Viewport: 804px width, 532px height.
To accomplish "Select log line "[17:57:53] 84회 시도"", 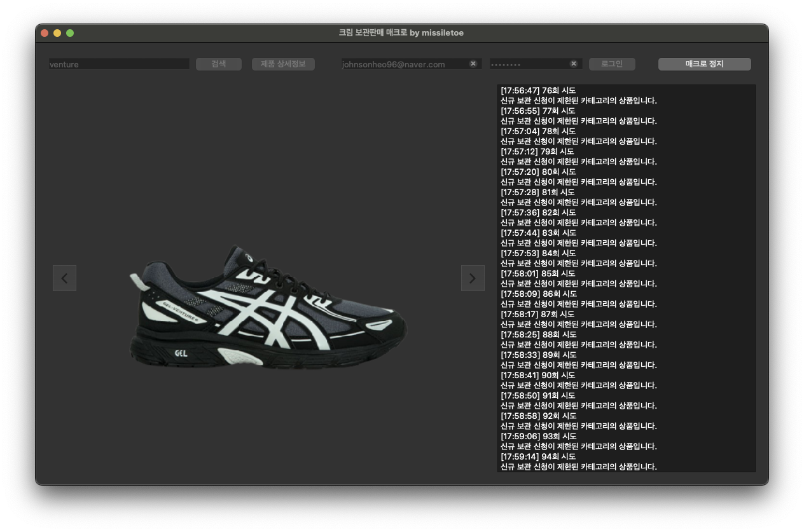I will pos(538,253).
